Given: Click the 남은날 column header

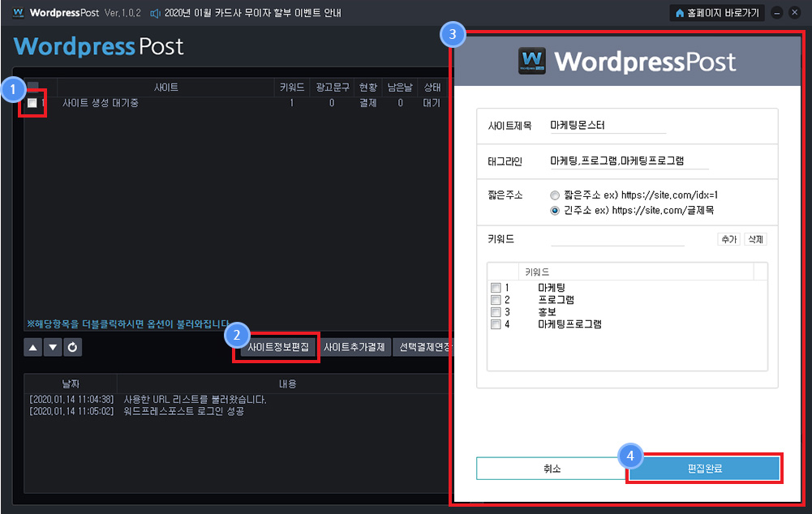Looking at the screenshot, I should (x=400, y=88).
